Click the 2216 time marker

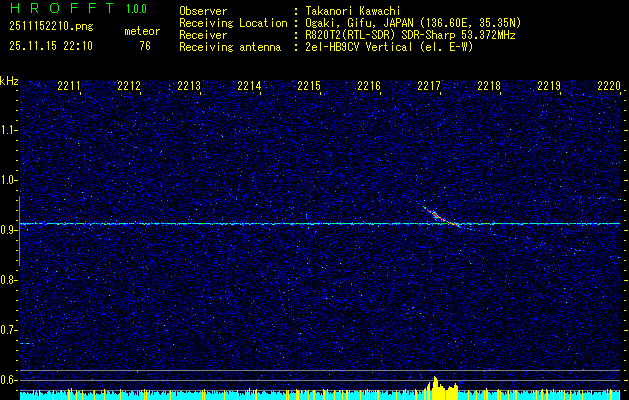(x=369, y=86)
